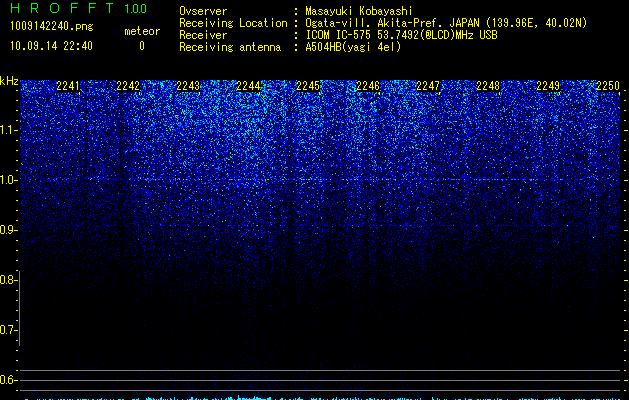Click the 2243 time marker
Viewport: 629px width, 400px height.
[x=188, y=86]
